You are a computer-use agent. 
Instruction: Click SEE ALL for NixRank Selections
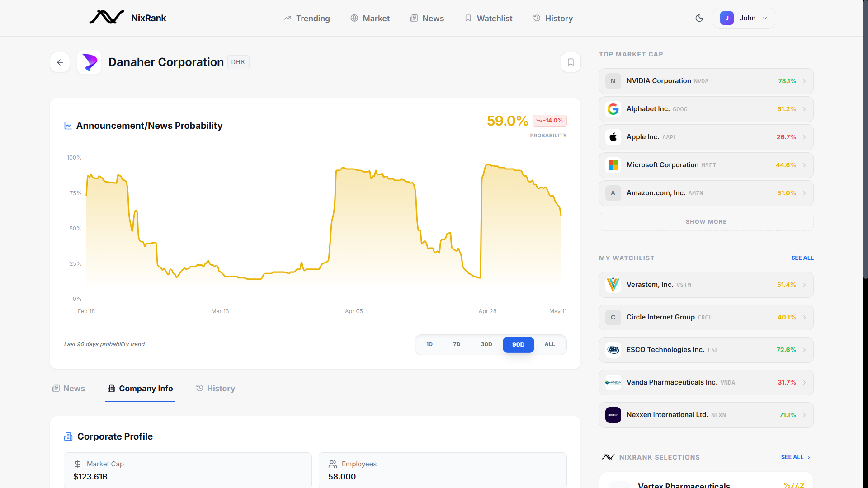pos(796,457)
